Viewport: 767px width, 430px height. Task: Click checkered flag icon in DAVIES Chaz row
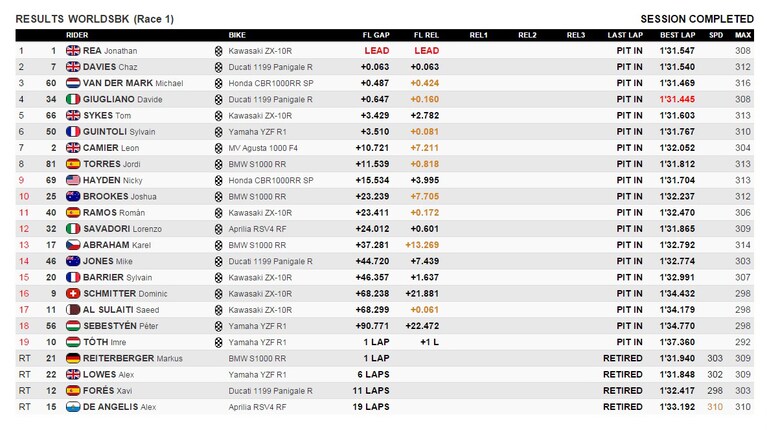tap(219, 67)
